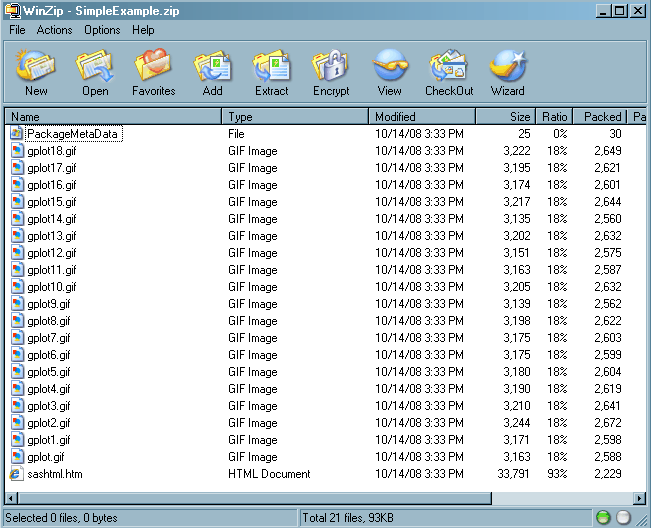Click the PackageMetaData file icon
The image size is (651, 528).
tap(16, 134)
